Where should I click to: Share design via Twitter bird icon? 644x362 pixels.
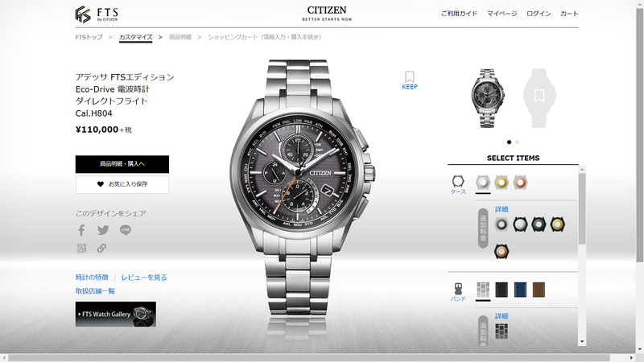point(103,230)
